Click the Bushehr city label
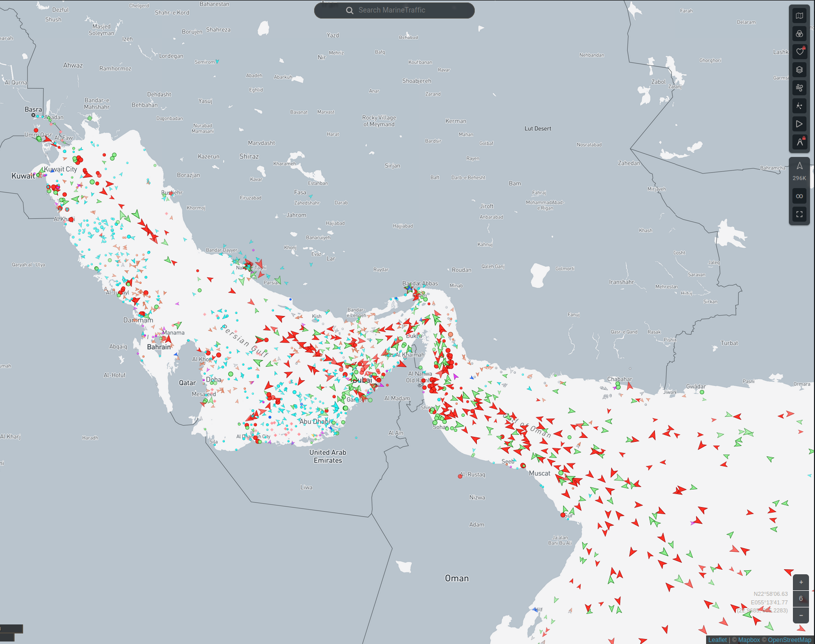Viewport: 815px width, 644px height. click(172, 193)
